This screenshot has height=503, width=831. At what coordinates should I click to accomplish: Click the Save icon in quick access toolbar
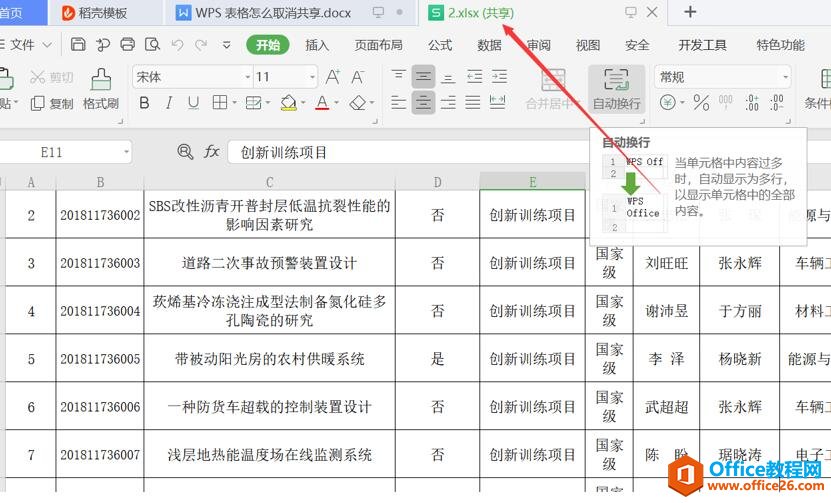[78, 45]
